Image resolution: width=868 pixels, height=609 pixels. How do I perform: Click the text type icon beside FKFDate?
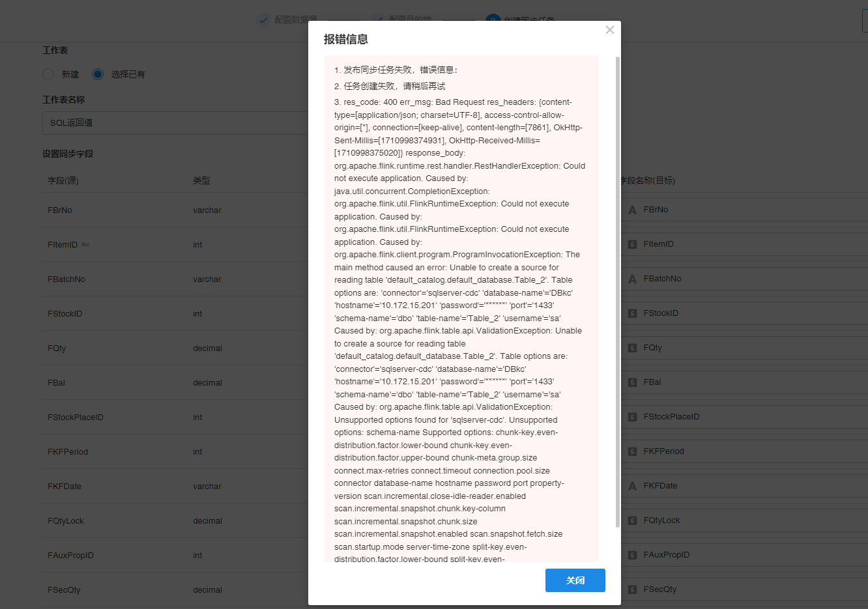(x=632, y=486)
